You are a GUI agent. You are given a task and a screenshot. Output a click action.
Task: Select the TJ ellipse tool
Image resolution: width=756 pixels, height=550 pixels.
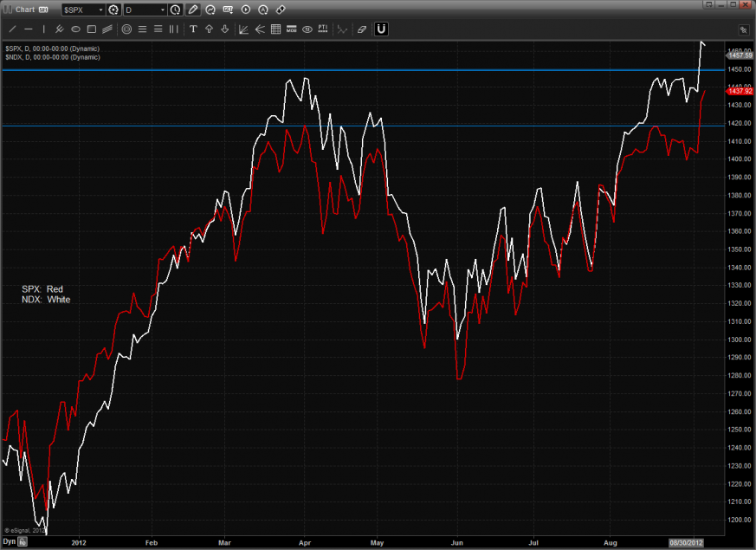(307, 29)
